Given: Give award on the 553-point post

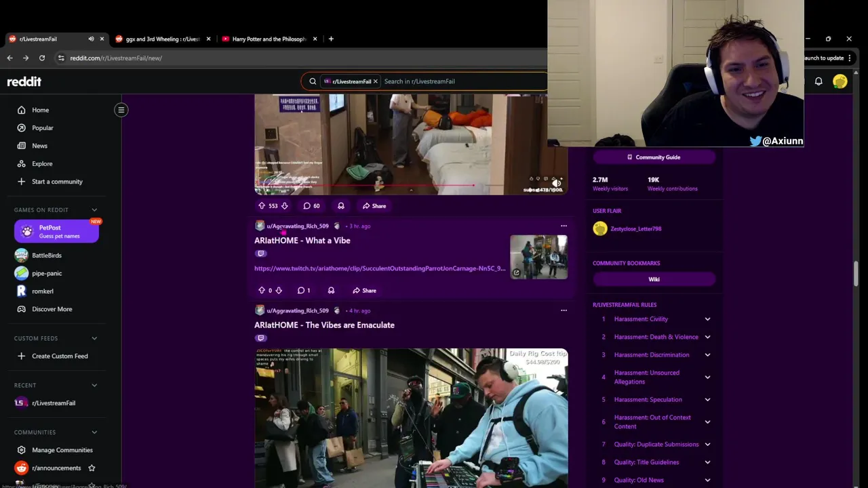Looking at the screenshot, I should (x=341, y=206).
